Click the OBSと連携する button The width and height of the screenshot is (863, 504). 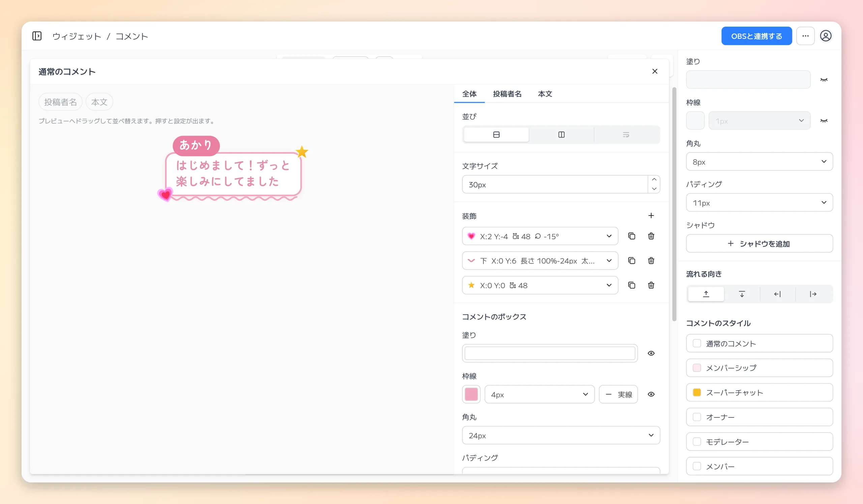point(756,36)
